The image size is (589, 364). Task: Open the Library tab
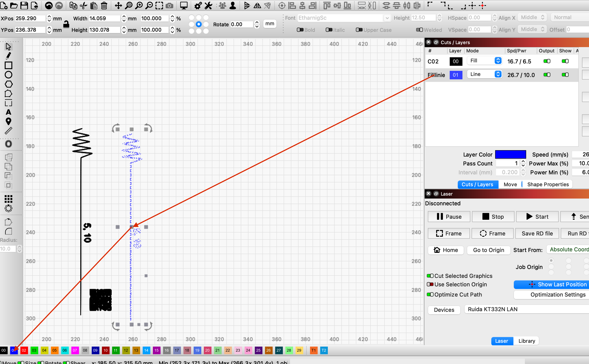(526, 341)
